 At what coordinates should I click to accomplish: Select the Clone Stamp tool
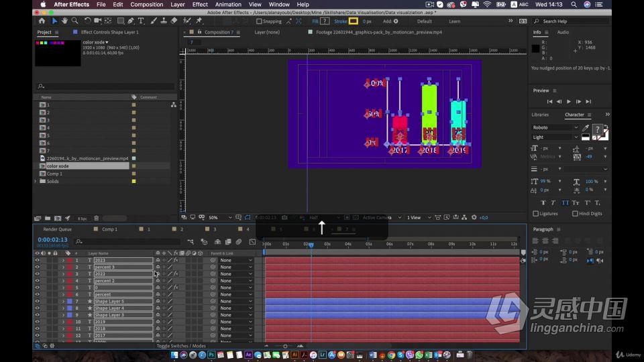164,21
